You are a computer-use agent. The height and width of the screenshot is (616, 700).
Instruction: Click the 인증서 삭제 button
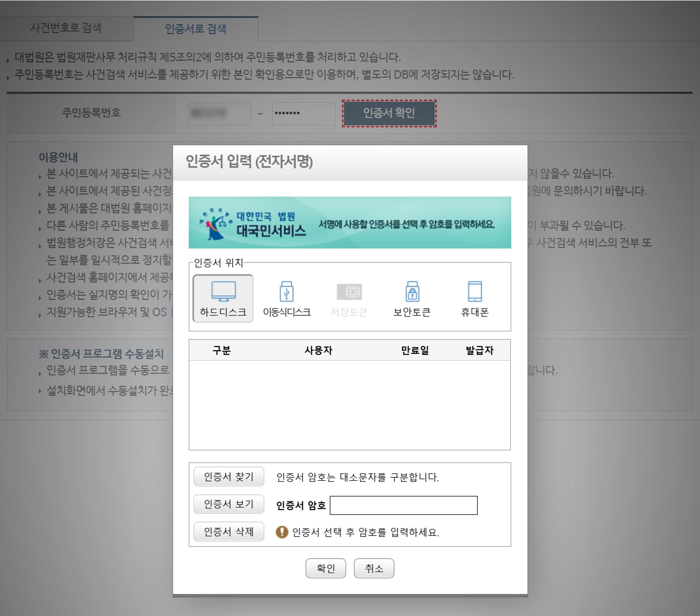[229, 532]
